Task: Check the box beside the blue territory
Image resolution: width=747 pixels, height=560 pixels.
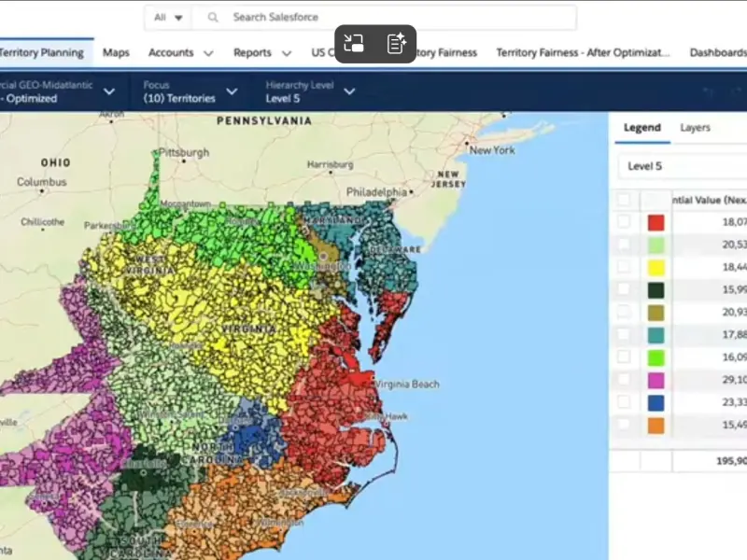Action: [624, 402]
